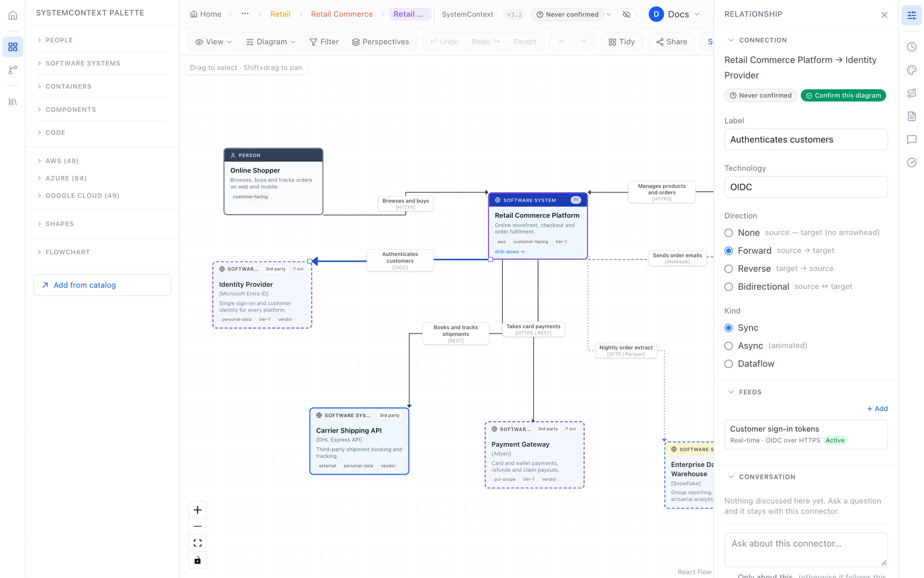This screenshot has width=924, height=578.
Task: Toggle the hidden-eye visibility button in header
Action: click(626, 14)
